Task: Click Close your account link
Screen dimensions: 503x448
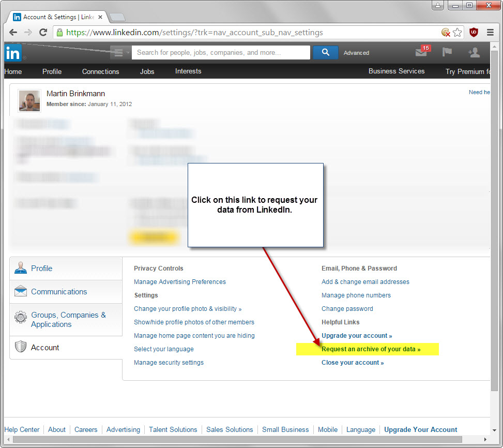Action: (353, 363)
